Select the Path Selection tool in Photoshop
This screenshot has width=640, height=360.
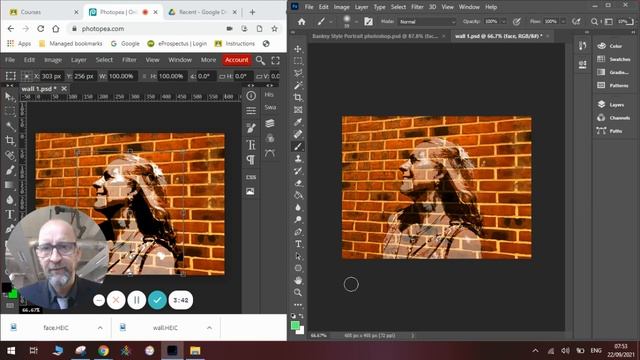(x=298, y=256)
